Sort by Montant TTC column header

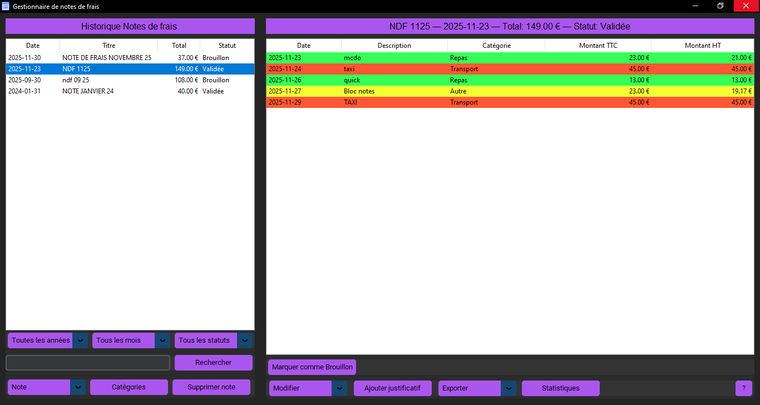coord(596,46)
